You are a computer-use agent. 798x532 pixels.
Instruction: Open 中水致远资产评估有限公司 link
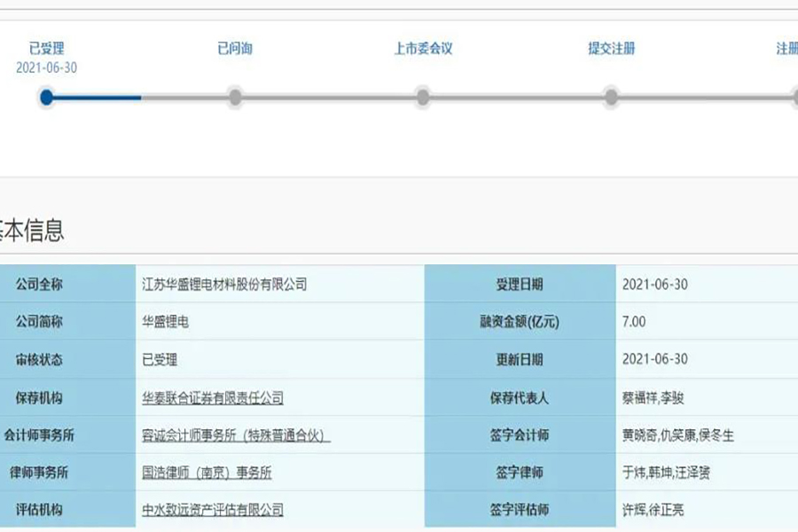[x=213, y=510]
